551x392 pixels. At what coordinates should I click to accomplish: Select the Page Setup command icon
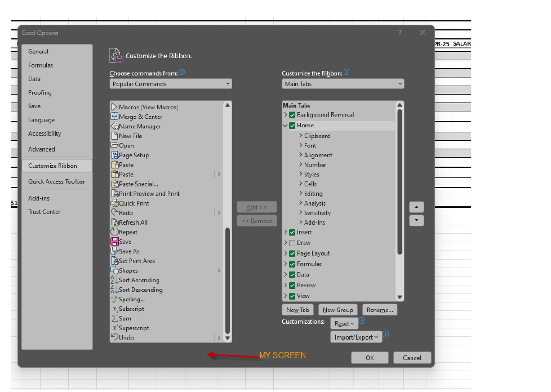pyautogui.click(x=114, y=155)
